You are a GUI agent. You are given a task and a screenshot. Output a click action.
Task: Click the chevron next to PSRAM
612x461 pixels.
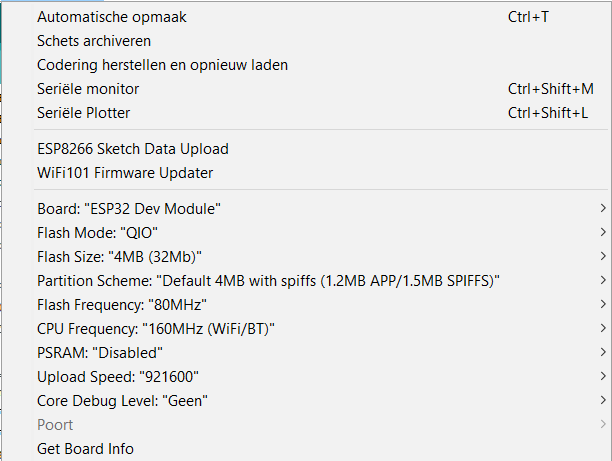point(603,353)
